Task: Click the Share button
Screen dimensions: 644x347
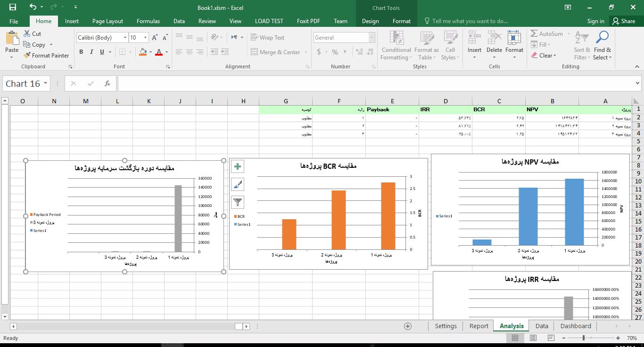Action: pyautogui.click(x=624, y=21)
